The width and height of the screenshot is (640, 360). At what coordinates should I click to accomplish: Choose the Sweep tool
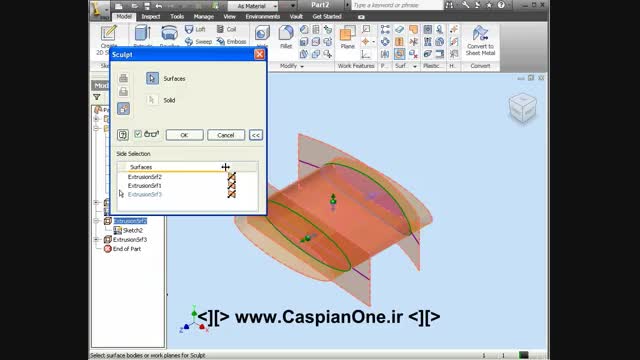(198, 42)
